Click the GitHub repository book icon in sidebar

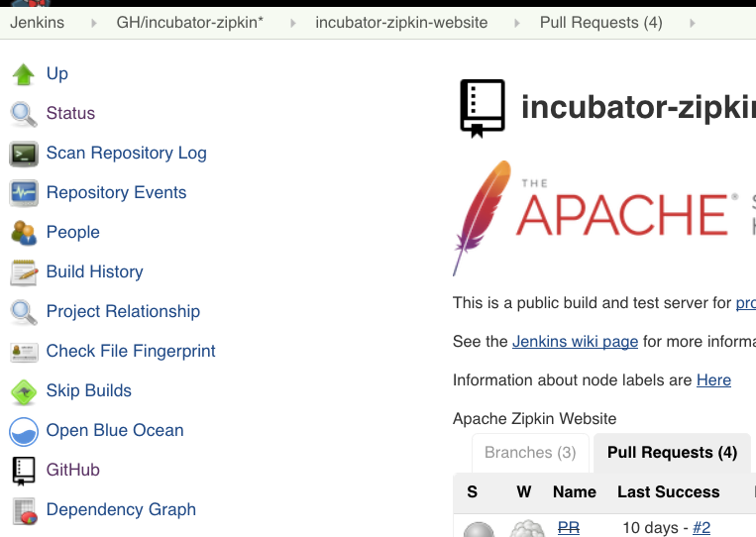point(23,471)
